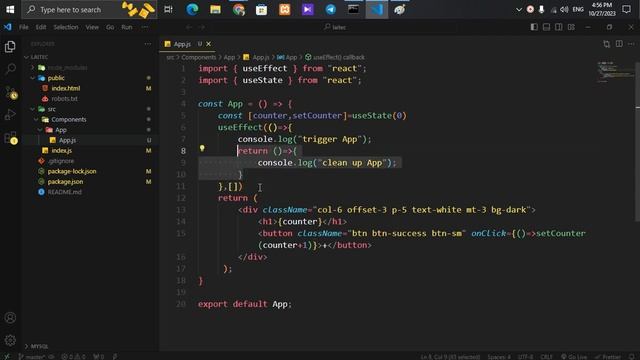Open the Selection menu
This screenshot has height=360, width=640.
tap(66, 27)
